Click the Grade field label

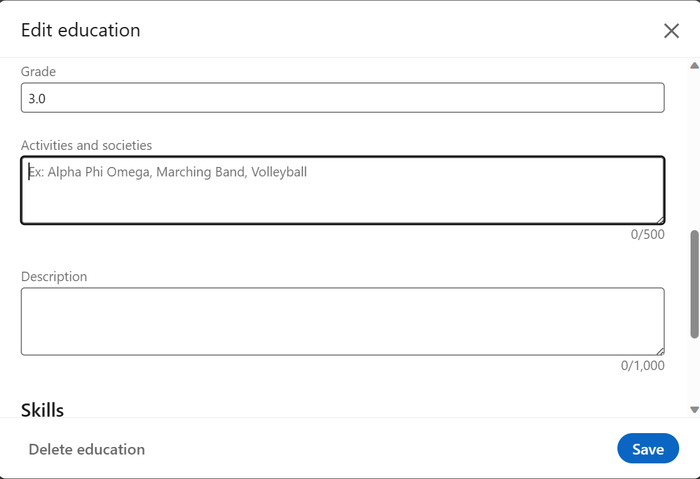click(38, 71)
